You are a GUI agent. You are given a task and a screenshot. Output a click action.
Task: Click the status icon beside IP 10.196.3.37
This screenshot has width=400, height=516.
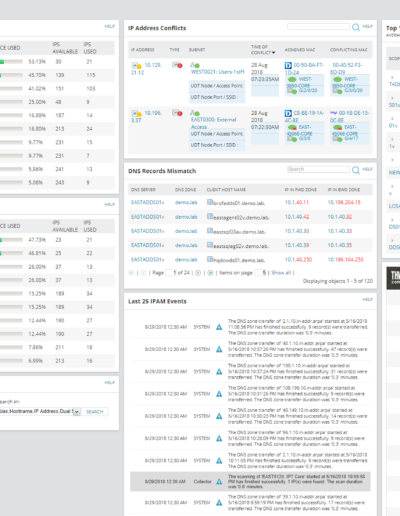[136, 113]
